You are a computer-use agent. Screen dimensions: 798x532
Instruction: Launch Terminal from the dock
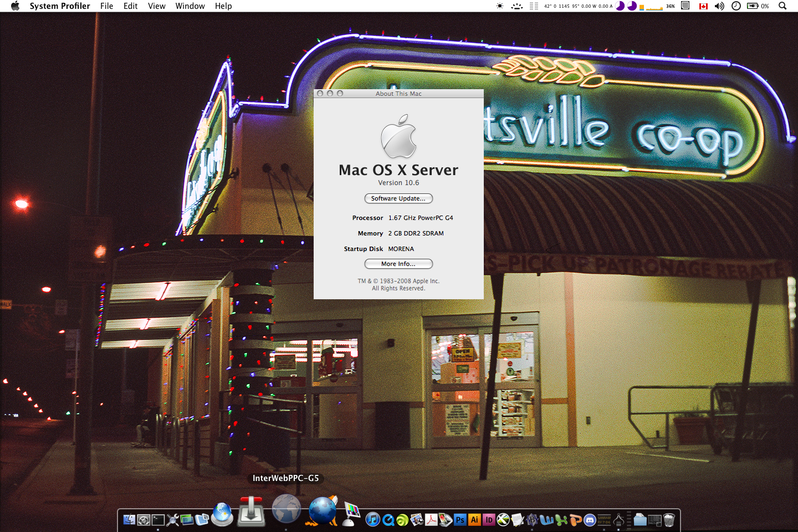point(158,520)
